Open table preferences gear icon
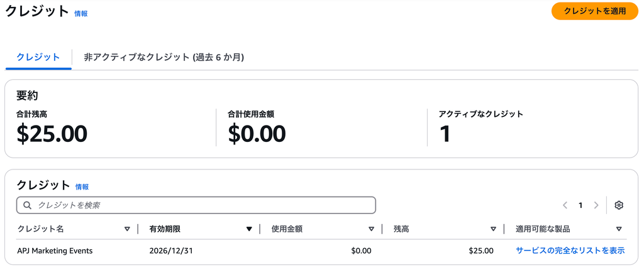The width and height of the screenshot is (644, 275). (x=619, y=205)
